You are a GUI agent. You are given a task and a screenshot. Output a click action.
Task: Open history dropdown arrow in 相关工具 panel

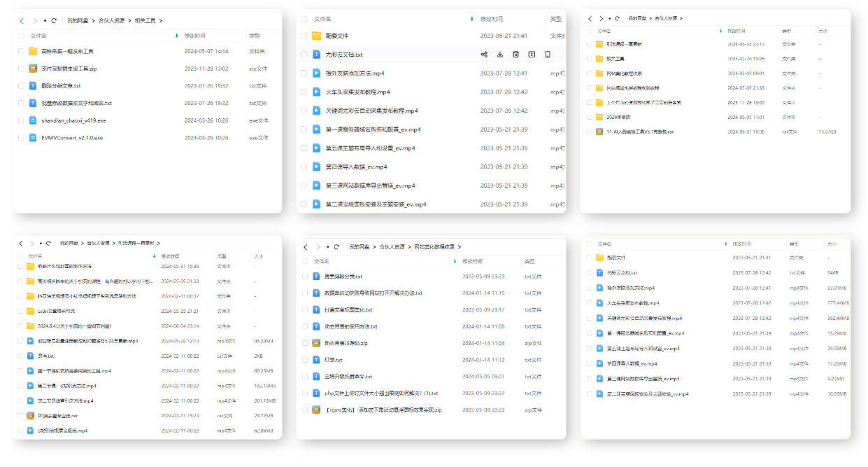45,21
